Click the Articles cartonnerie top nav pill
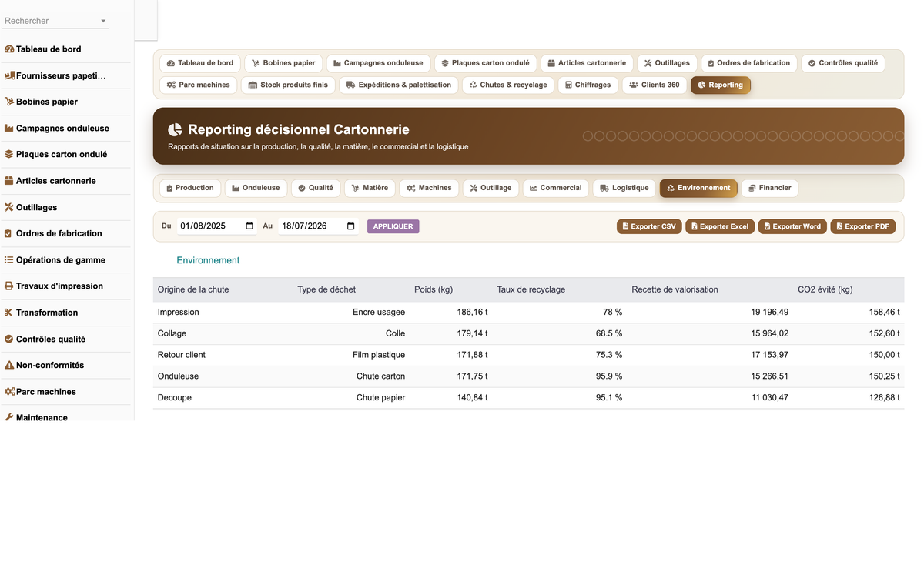 (x=587, y=63)
